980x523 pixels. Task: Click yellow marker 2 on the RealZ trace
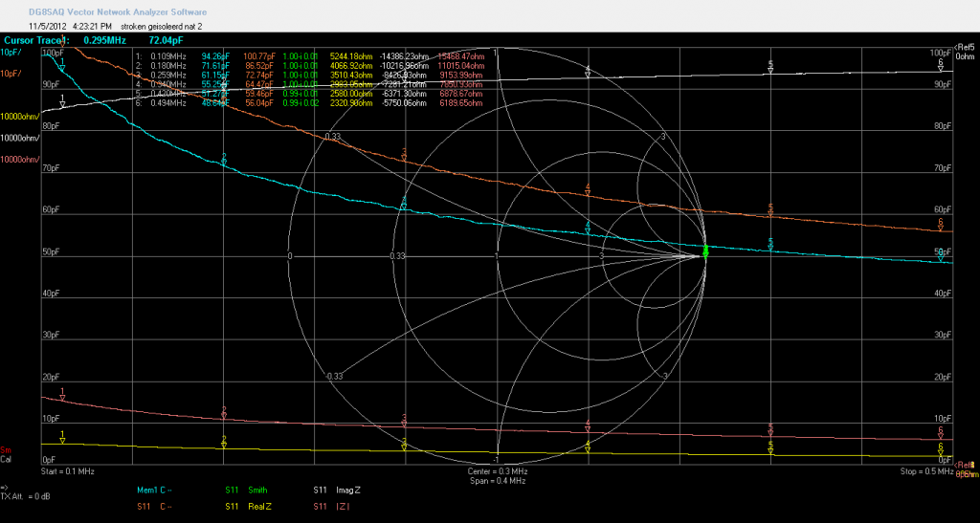tap(224, 442)
